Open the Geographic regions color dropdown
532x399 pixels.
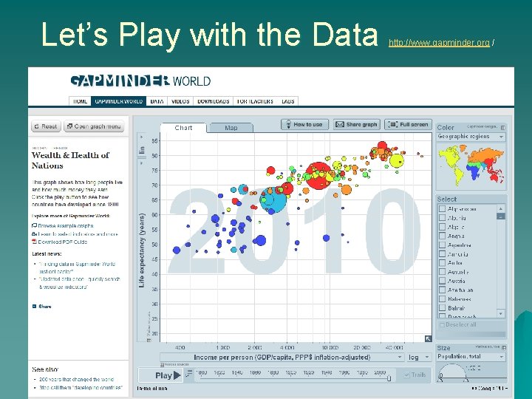pyautogui.click(x=471, y=137)
